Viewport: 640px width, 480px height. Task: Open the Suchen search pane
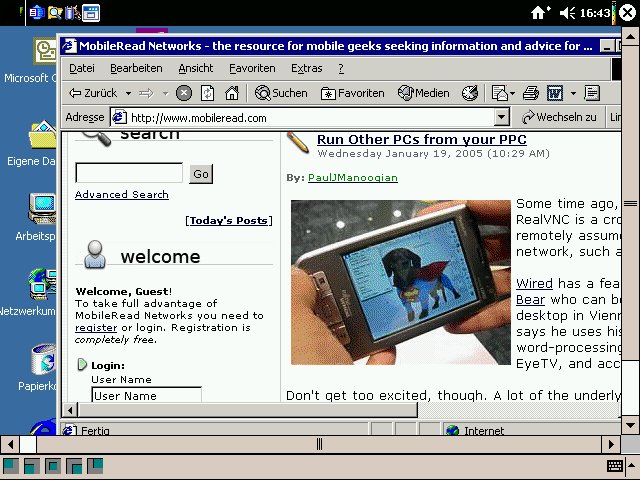pyautogui.click(x=281, y=93)
